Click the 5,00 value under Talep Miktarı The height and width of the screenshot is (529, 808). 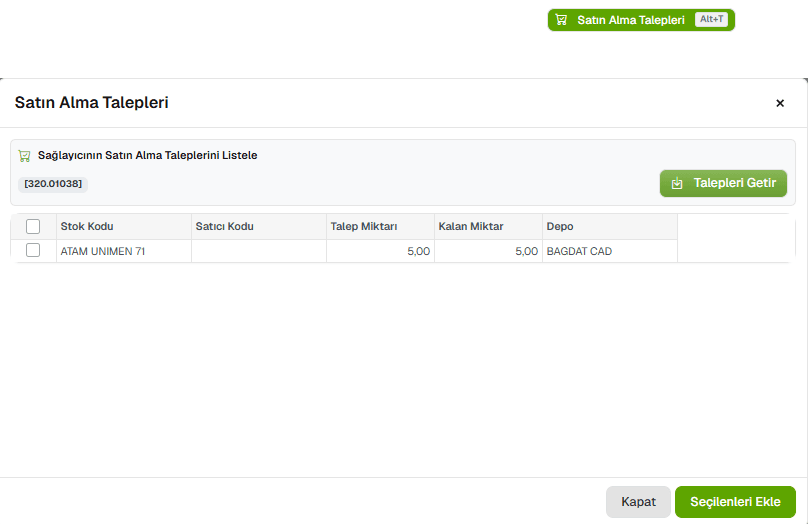[418, 252]
